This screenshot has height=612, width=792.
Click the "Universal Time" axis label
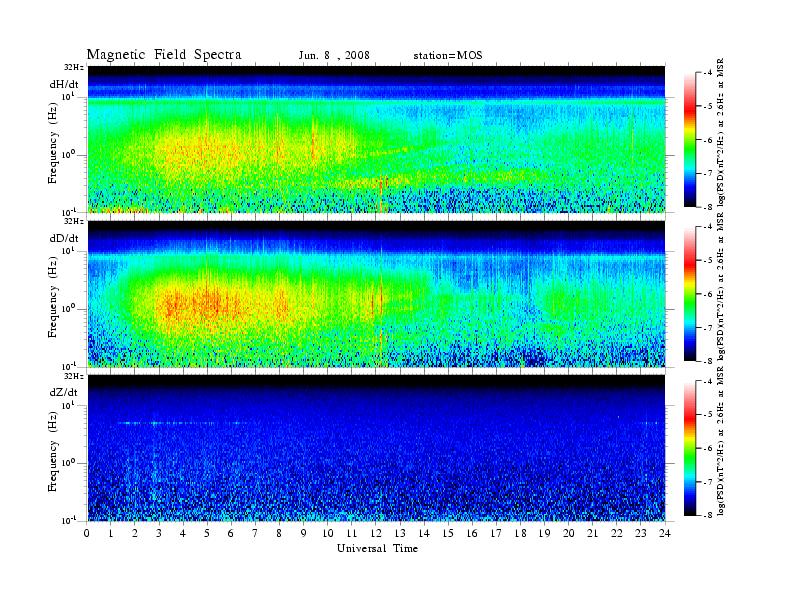coord(377,548)
